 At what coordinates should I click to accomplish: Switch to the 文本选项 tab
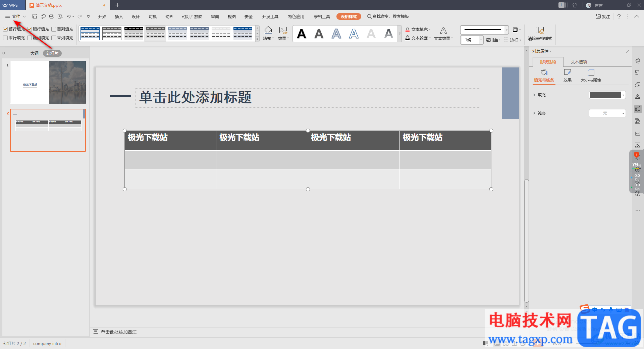pos(579,62)
